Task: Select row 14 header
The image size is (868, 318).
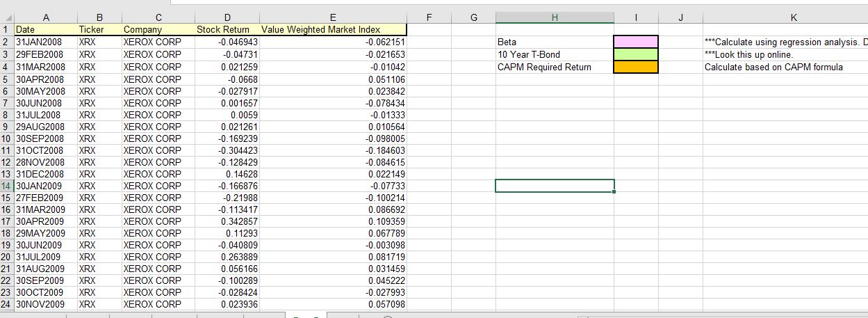Action: click(x=6, y=186)
